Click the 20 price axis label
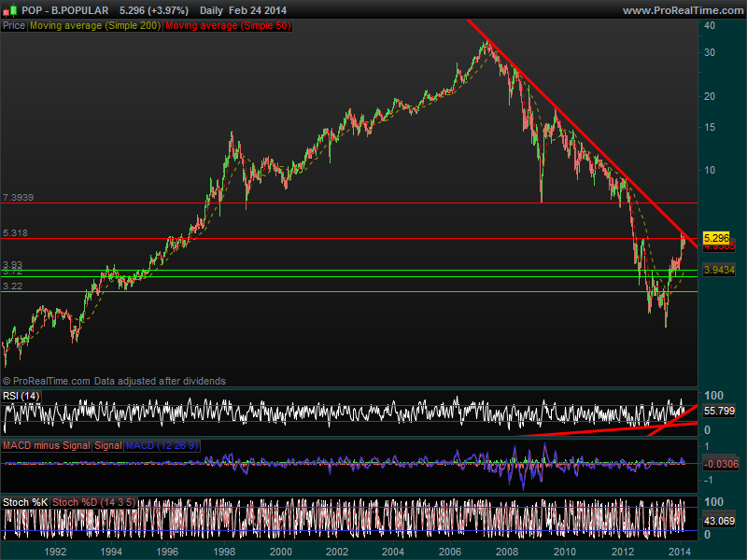747x560 pixels. (710, 97)
